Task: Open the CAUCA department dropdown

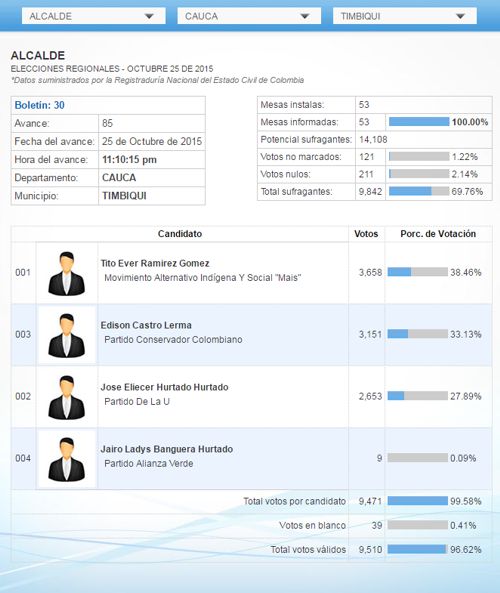Action: (x=249, y=16)
